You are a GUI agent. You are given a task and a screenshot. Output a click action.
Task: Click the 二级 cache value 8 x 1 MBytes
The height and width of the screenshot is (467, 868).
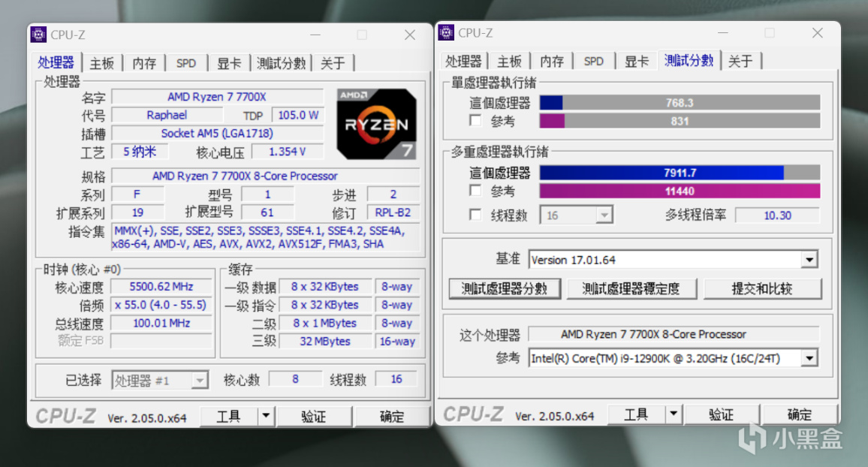pyautogui.click(x=325, y=323)
